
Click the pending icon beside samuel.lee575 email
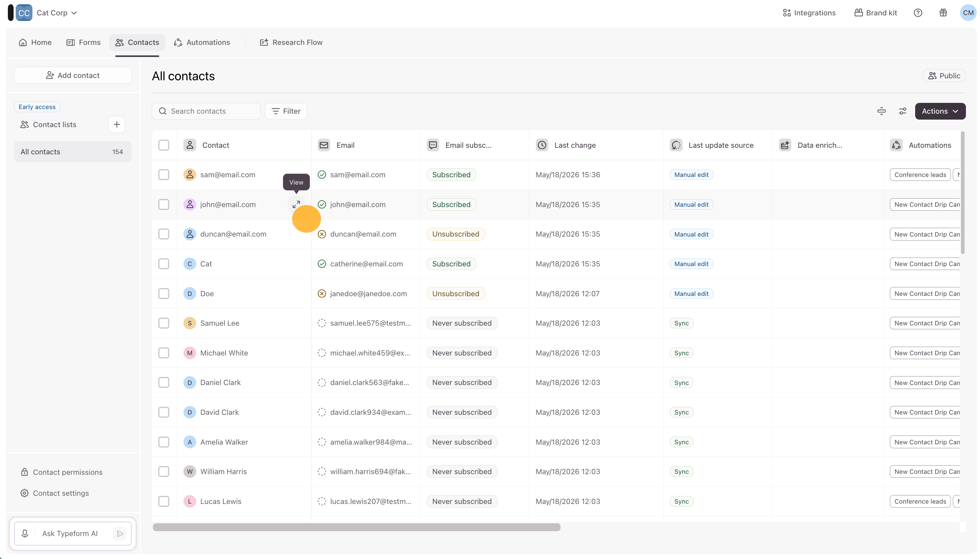(322, 323)
